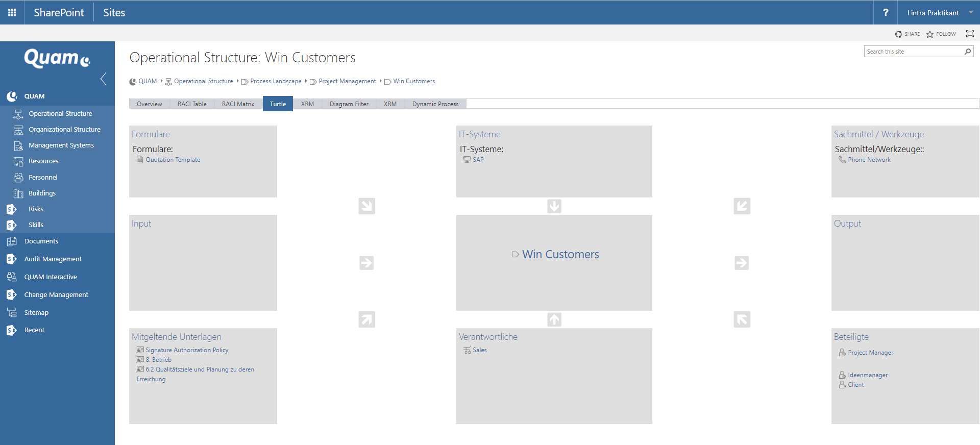Toggle focus on content mode icon
Image resolution: width=980 pixels, height=445 pixels.
click(970, 34)
